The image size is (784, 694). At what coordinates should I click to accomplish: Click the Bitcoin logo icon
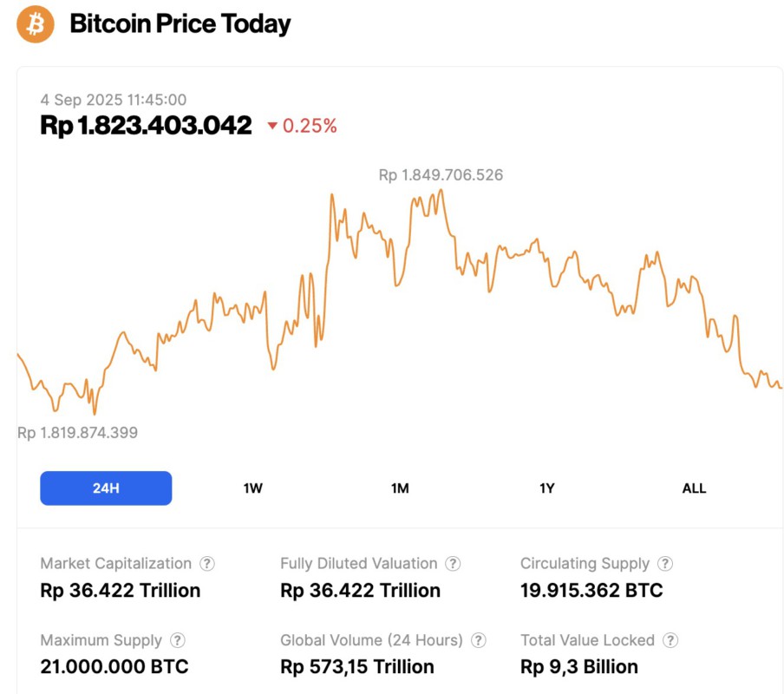coord(33,25)
